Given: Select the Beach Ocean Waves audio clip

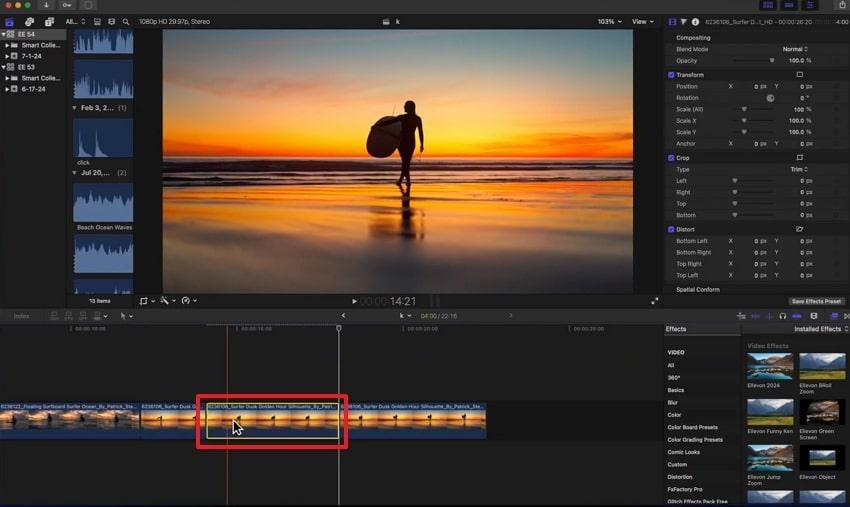Looking at the screenshot, I should pyautogui.click(x=103, y=203).
